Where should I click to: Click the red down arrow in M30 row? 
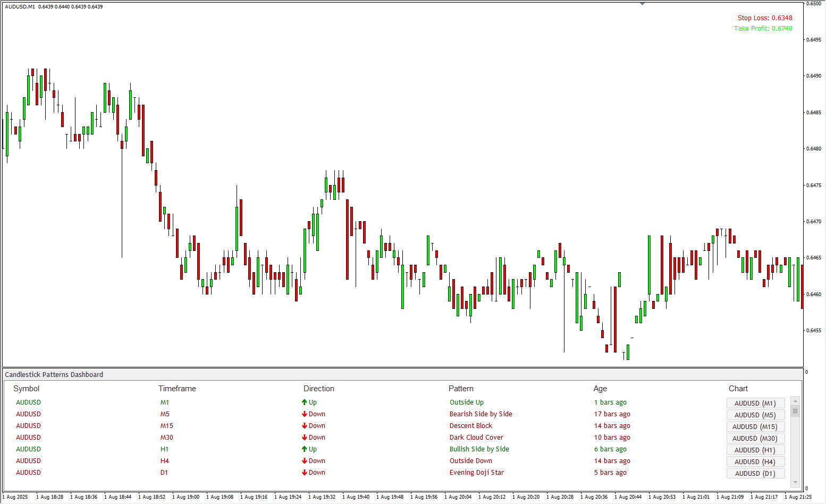(x=305, y=438)
